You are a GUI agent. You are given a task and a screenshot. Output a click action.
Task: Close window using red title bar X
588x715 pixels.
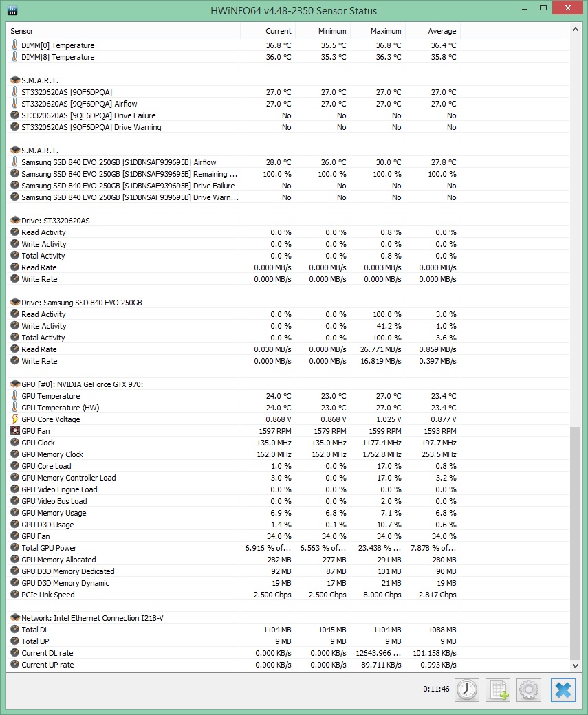pyautogui.click(x=567, y=8)
